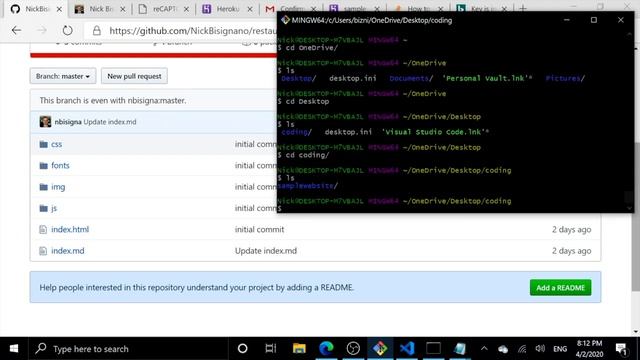This screenshot has height=360, width=640.
Task: Click the Cortana circle icon in taskbar
Action: [x=242, y=349]
